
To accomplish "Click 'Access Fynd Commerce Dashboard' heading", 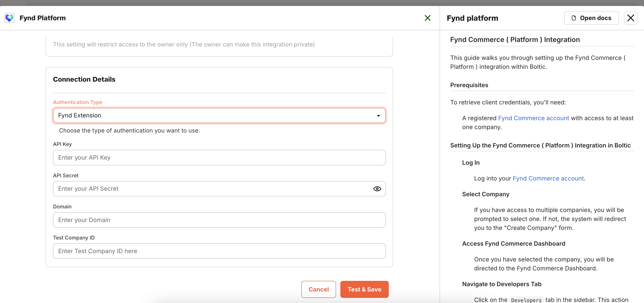I will click(x=513, y=244).
